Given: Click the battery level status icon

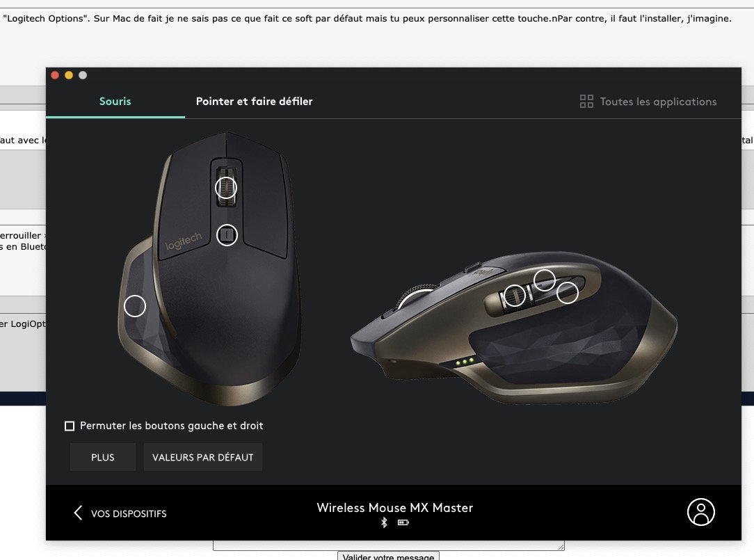Looking at the screenshot, I should click(403, 522).
